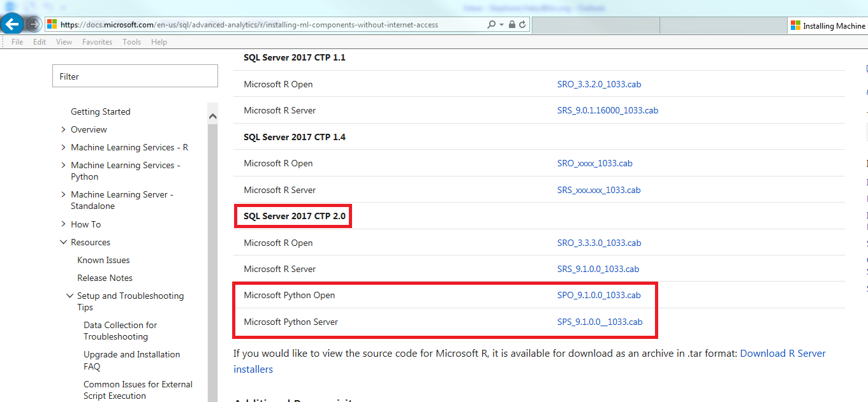Click the SRO_xxxx_1033.cab link
Image resolution: width=868 pixels, height=402 pixels.
coord(594,163)
